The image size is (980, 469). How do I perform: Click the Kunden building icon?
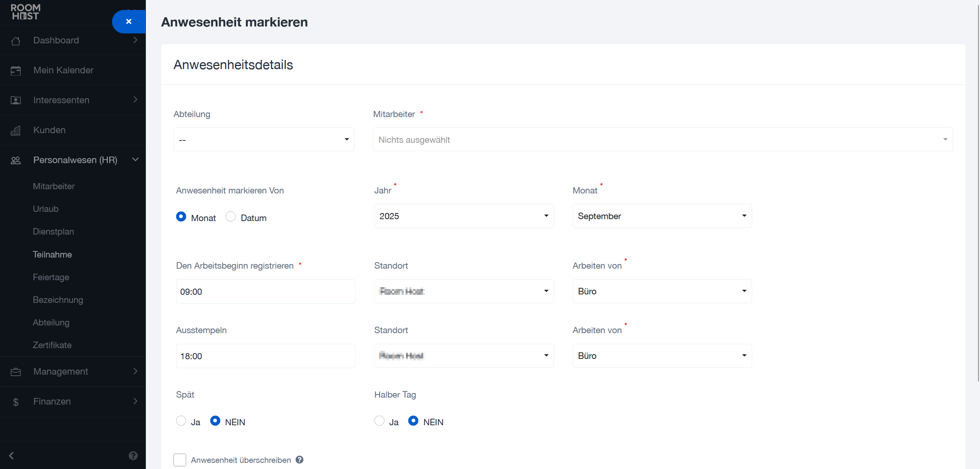pos(16,130)
